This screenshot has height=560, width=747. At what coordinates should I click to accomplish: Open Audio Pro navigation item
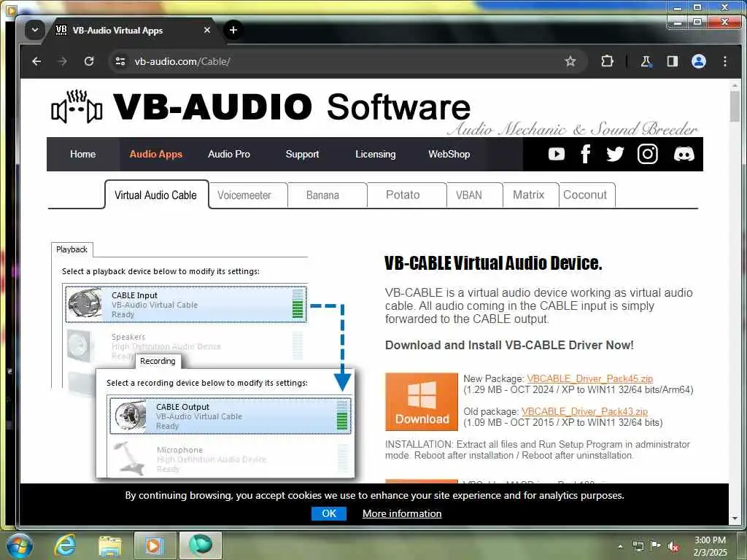tap(229, 155)
